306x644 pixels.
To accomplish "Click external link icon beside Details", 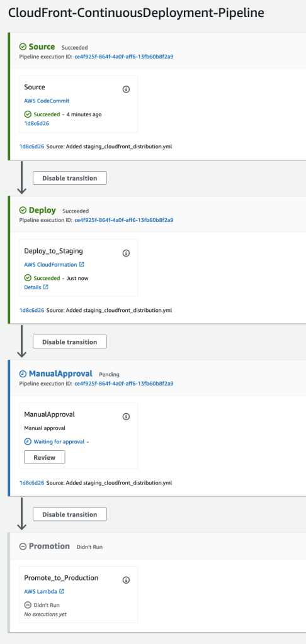I will pyautogui.click(x=46, y=287).
